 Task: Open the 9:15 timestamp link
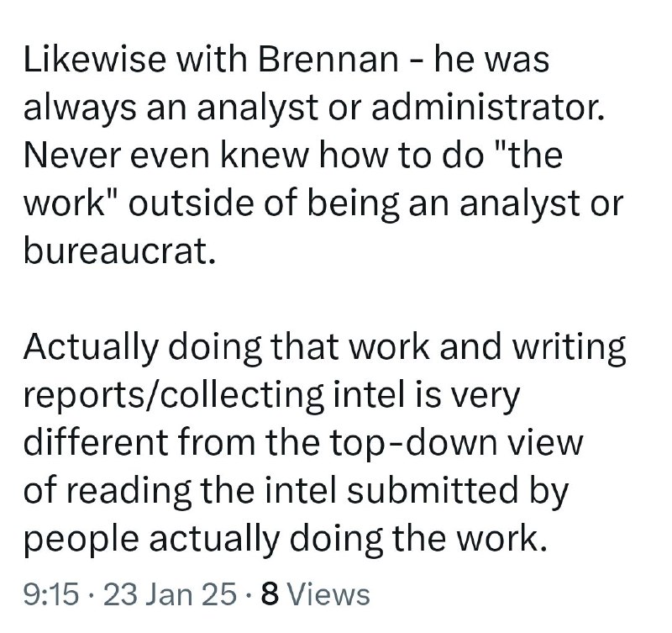[51, 595]
